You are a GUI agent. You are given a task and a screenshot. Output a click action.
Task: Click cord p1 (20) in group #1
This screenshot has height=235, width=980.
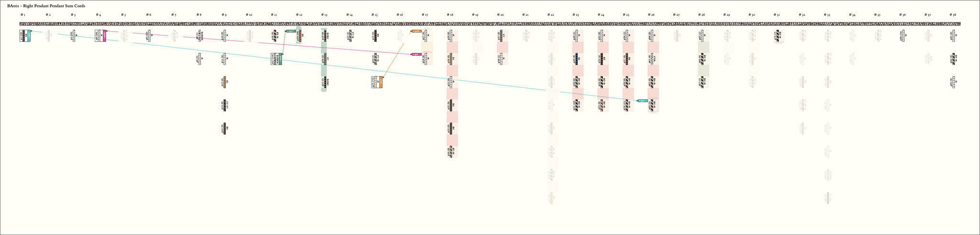[x=23, y=36]
